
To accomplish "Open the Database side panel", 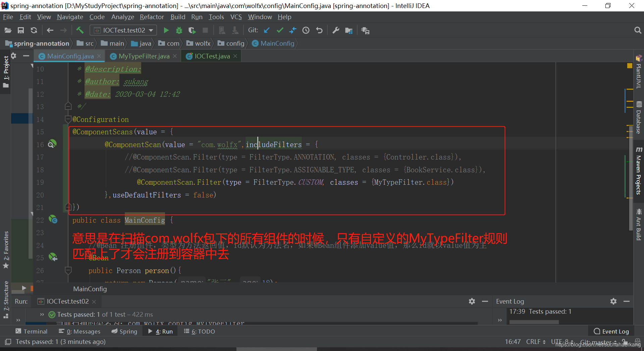I will pyautogui.click(x=639, y=118).
